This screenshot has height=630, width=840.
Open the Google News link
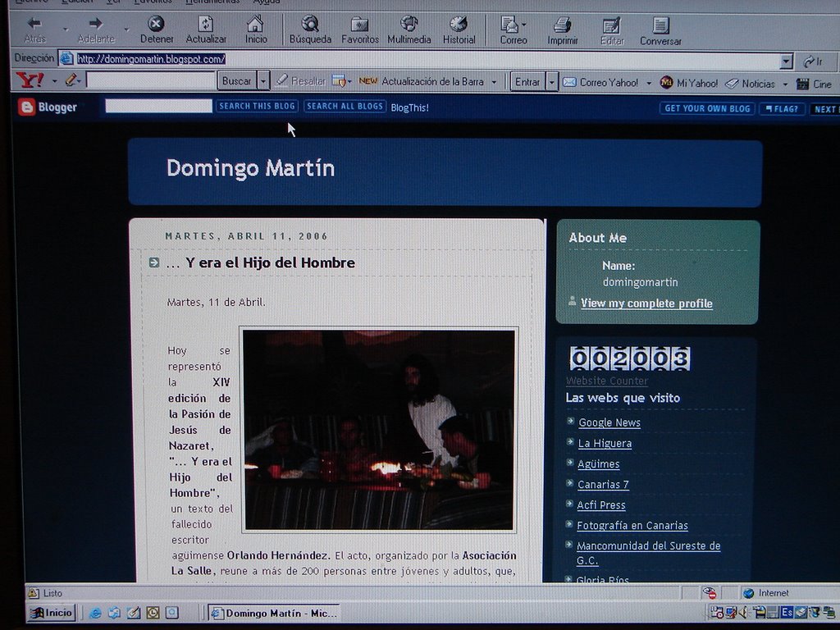click(609, 422)
